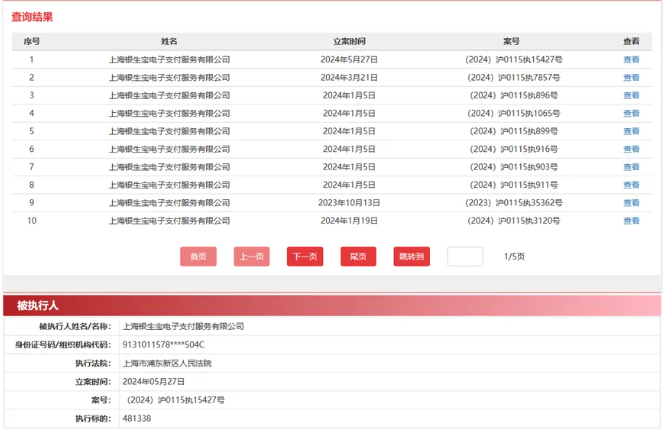
Task: Select court name 上海市浦东新区人民法院
Action: click(x=167, y=363)
